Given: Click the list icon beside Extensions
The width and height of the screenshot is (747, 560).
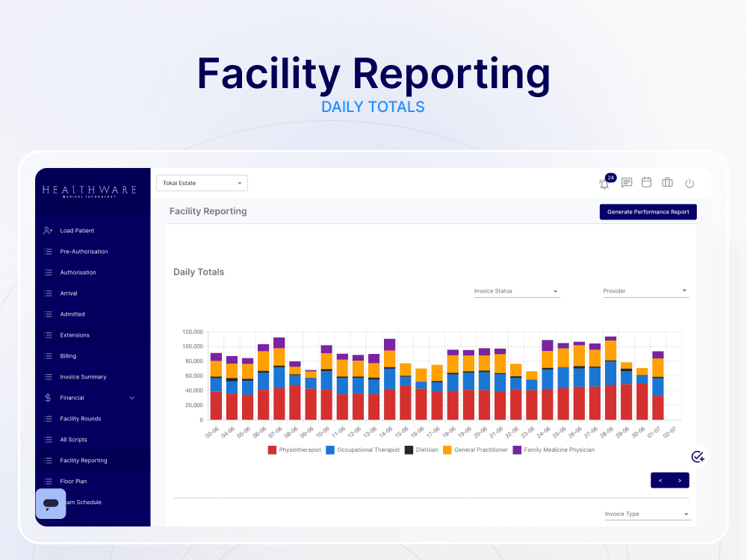Looking at the screenshot, I should [48, 335].
